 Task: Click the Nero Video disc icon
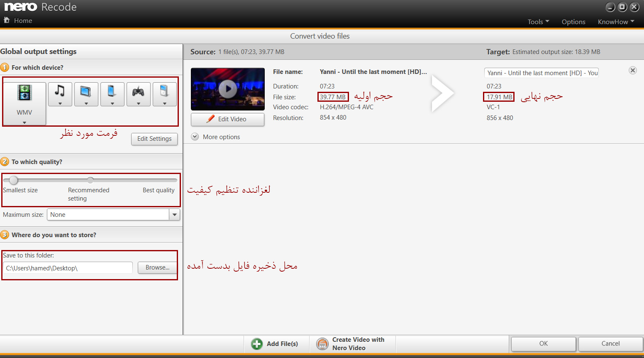(322, 344)
